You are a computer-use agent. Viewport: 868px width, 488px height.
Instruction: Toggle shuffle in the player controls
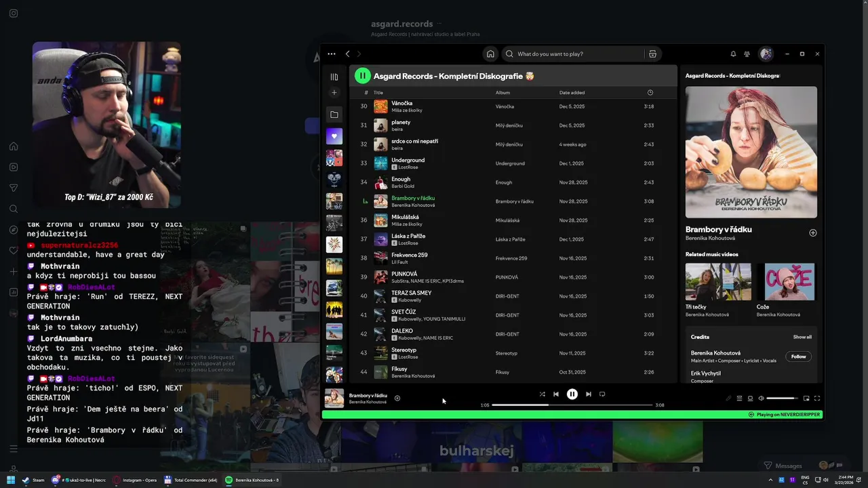[x=542, y=394]
